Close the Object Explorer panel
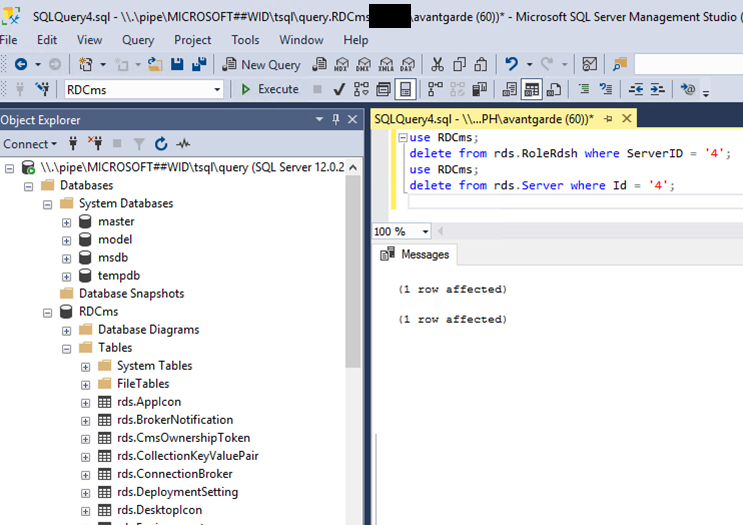This screenshot has height=525, width=743. pos(353,119)
